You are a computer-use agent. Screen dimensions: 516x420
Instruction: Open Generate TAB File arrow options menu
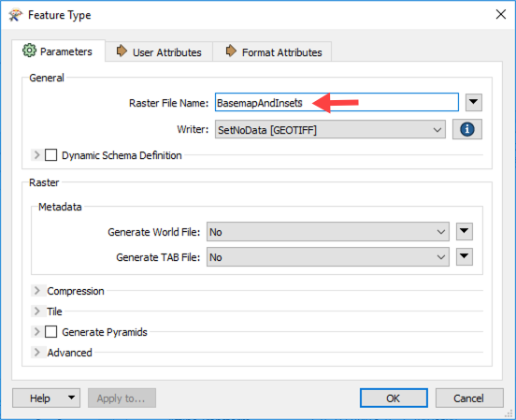pos(465,257)
